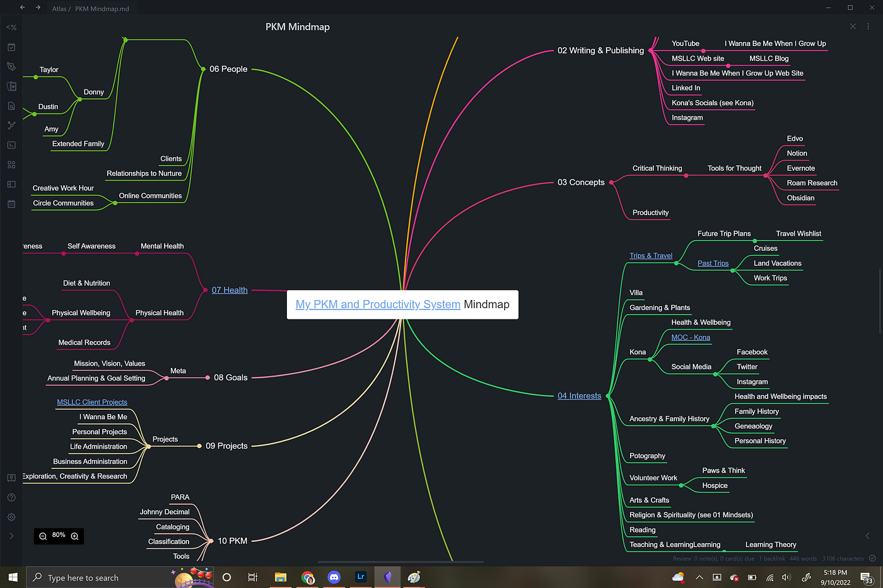Click the sidebar layout ribbon icon
The height and width of the screenshot is (588, 883).
tap(11, 184)
